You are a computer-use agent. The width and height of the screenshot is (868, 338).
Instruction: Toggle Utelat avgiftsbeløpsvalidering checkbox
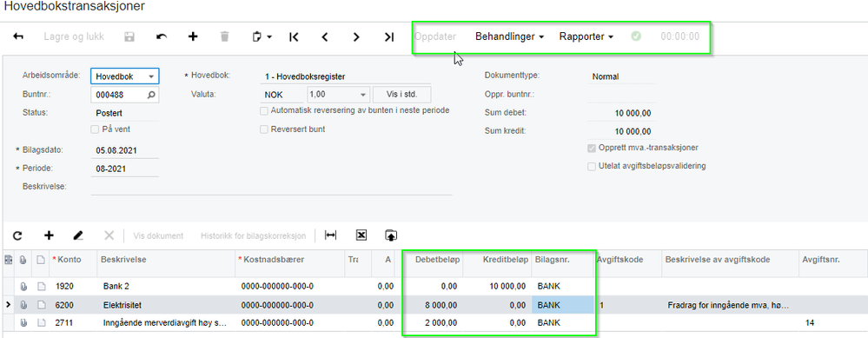592,166
